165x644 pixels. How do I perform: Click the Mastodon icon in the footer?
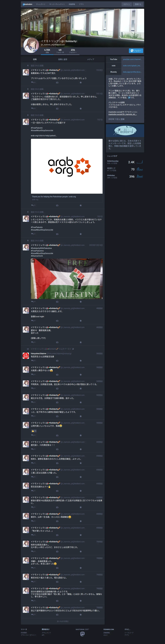point(82,634)
